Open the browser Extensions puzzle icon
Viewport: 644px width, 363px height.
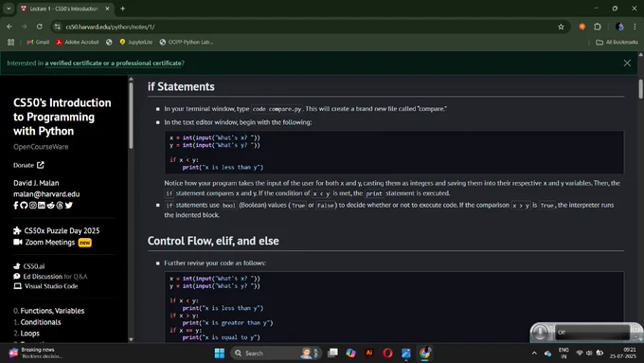pos(598,27)
